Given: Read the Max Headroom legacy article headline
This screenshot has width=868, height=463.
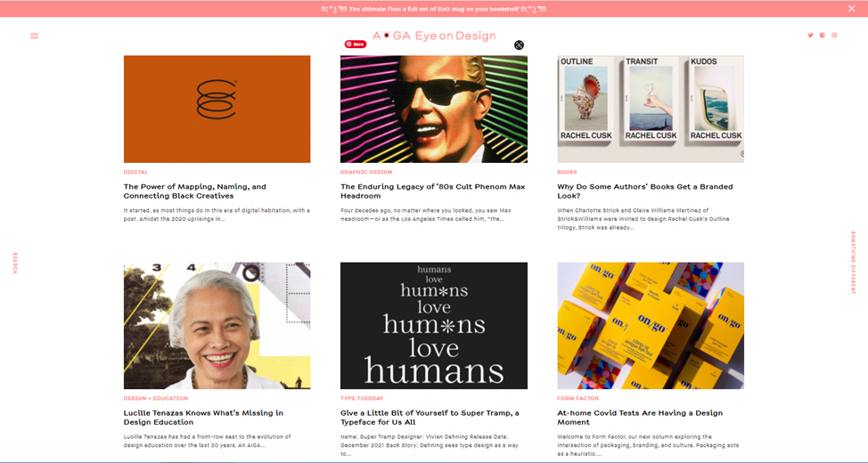Looking at the screenshot, I should (x=432, y=191).
